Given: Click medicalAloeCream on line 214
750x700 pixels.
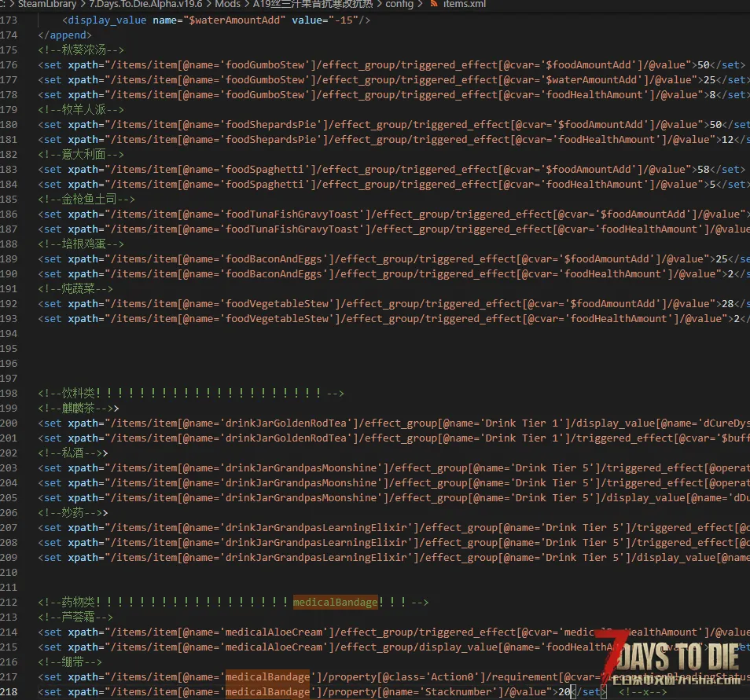Looking at the screenshot, I should tap(274, 632).
